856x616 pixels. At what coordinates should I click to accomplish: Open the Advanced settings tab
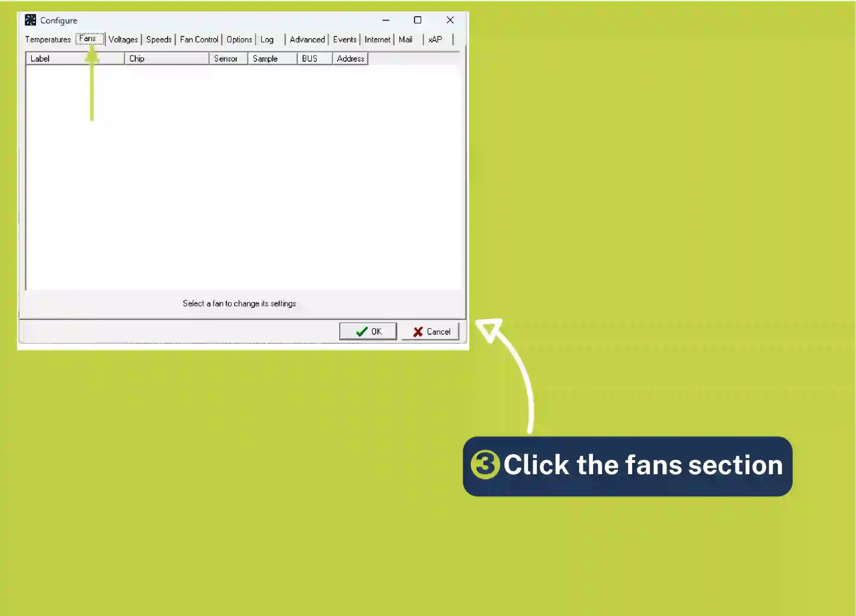click(306, 38)
